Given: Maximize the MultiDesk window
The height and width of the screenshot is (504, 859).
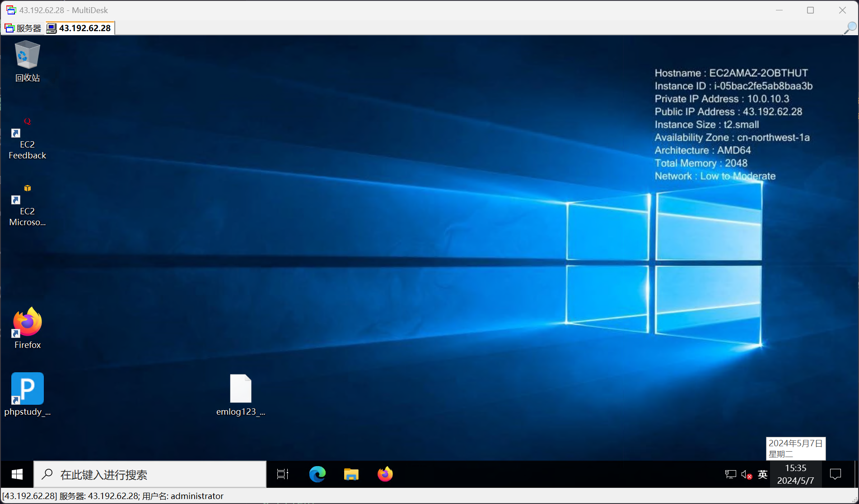Looking at the screenshot, I should [x=811, y=10].
